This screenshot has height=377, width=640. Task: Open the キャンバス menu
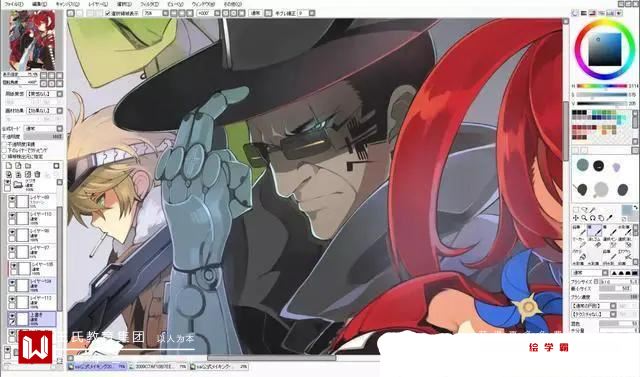[x=67, y=4]
